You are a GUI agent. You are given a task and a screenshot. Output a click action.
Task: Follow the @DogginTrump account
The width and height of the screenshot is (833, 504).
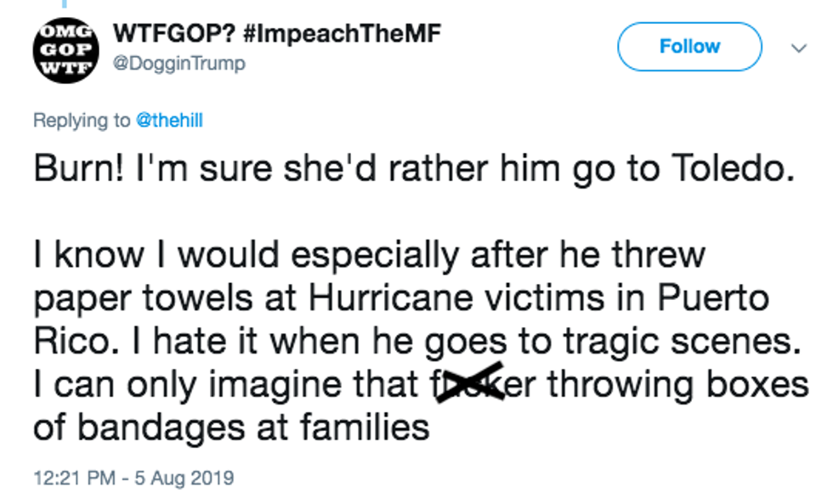point(688,47)
